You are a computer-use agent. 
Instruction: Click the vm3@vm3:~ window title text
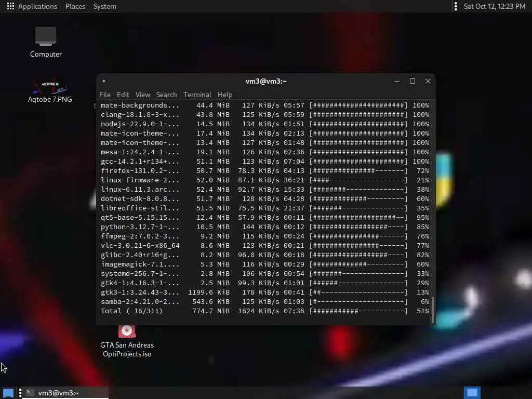(266, 81)
